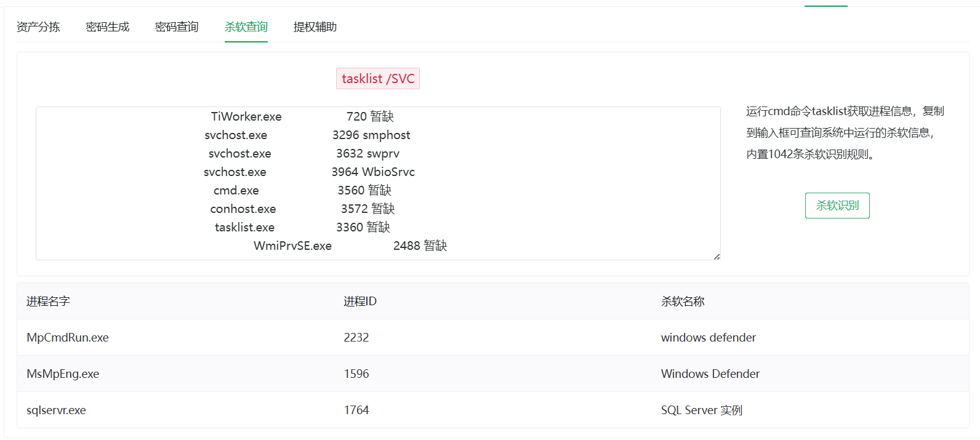Image resolution: width=980 pixels, height=440 pixels.
Task: Click the lowercase windows defender result cell
Action: pyautogui.click(x=709, y=338)
